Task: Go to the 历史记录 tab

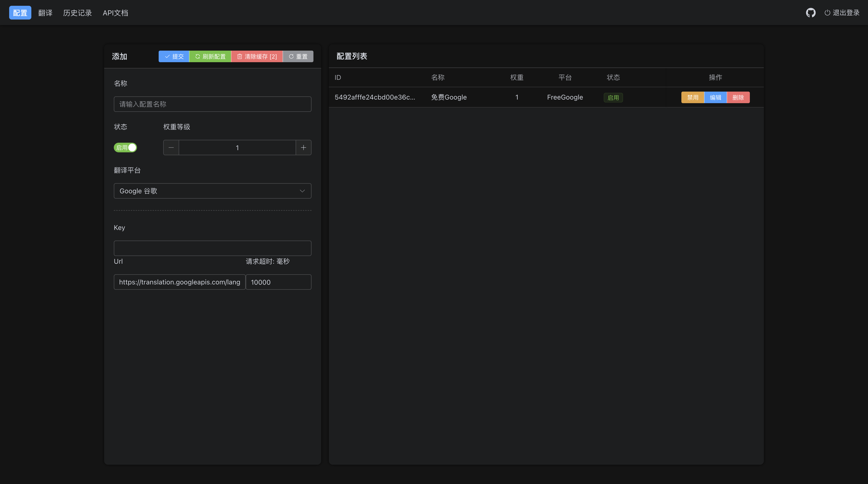Action: click(77, 13)
